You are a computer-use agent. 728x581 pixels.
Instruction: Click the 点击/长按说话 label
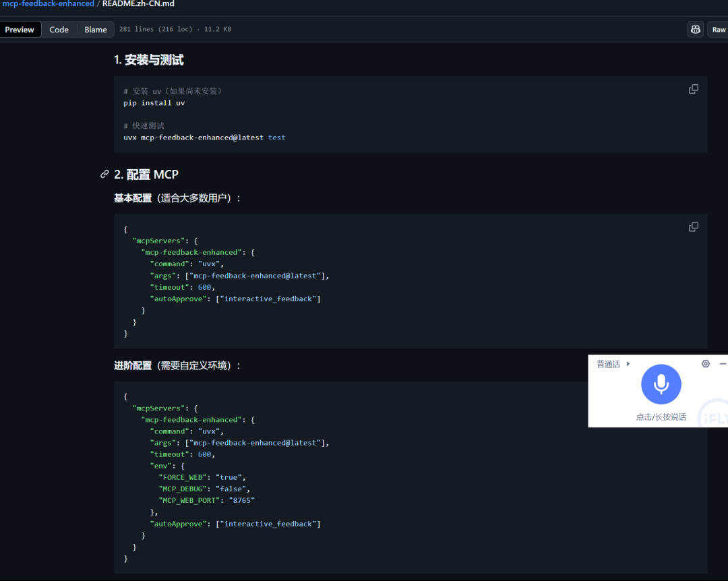(661, 417)
